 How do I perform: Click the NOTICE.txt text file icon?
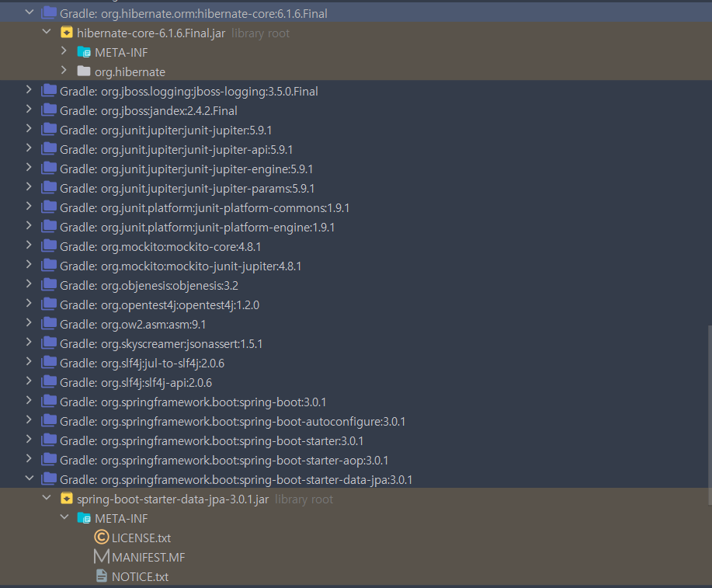pyautogui.click(x=102, y=576)
